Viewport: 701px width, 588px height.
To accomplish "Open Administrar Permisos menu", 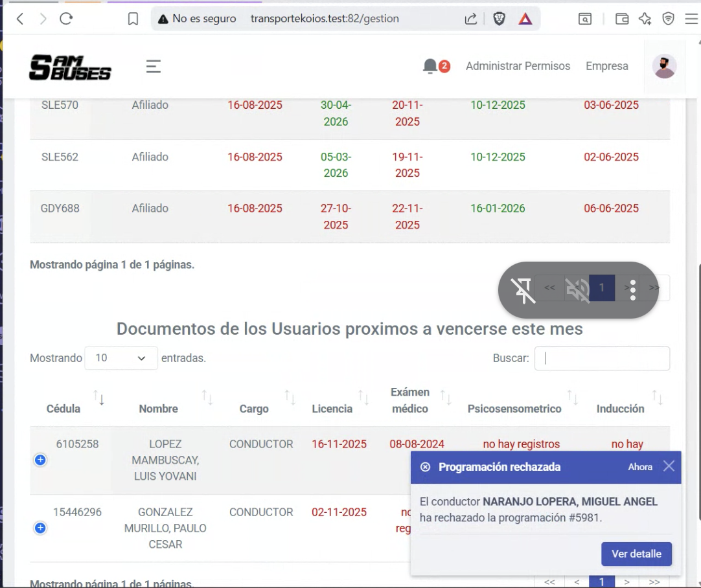I will click(518, 66).
